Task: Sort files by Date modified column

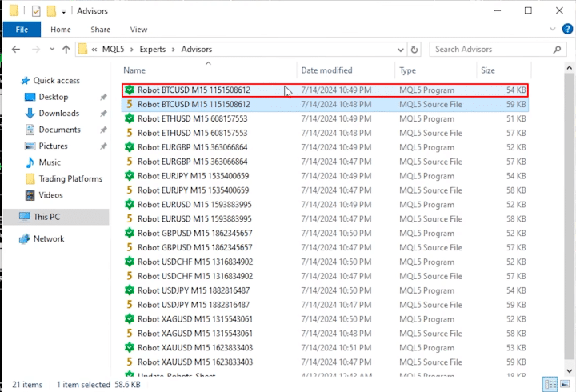Action: (x=326, y=70)
